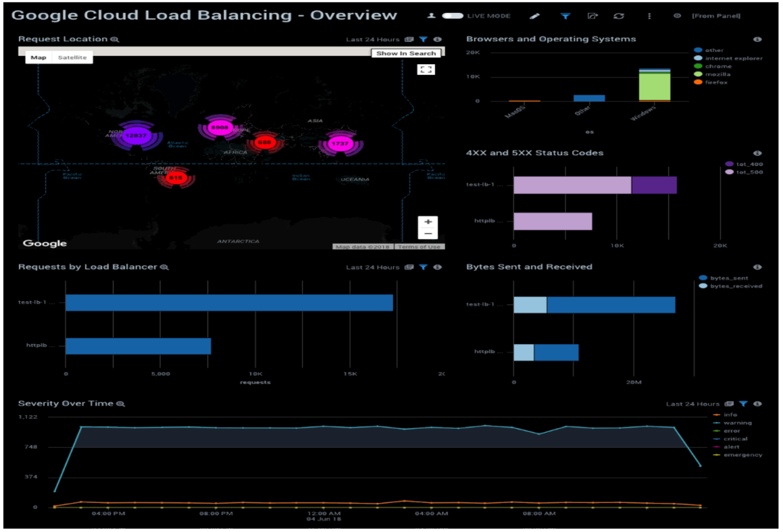The width and height of the screenshot is (783, 532).
Task: Click the Requests by Load Balancer filter icon
Action: 424,268
